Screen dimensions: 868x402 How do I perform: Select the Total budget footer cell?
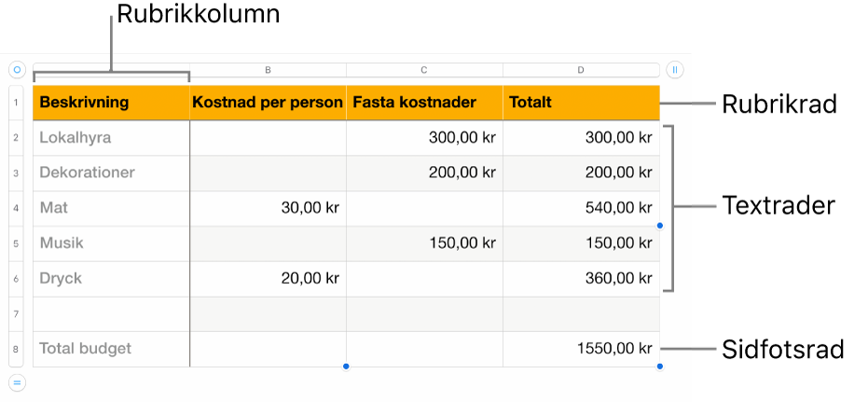pos(111,349)
